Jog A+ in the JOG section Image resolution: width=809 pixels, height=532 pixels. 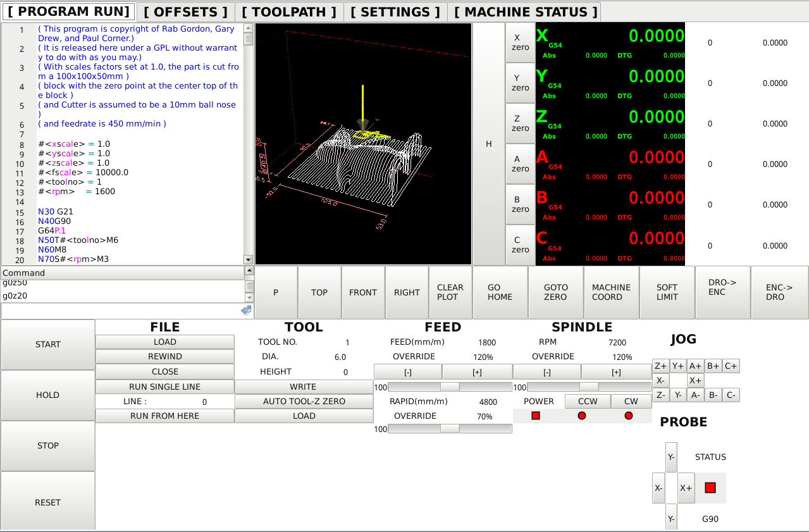click(x=695, y=366)
